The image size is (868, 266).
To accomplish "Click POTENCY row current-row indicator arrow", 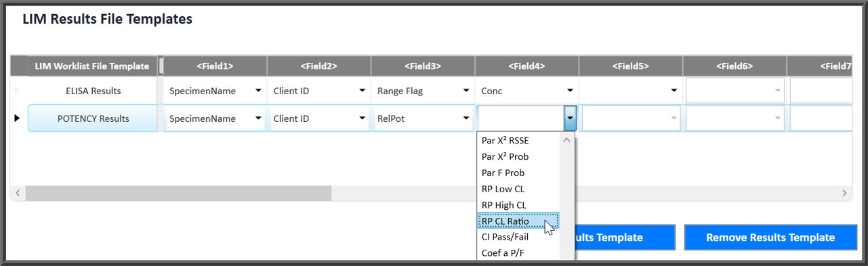I will coord(18,118).
